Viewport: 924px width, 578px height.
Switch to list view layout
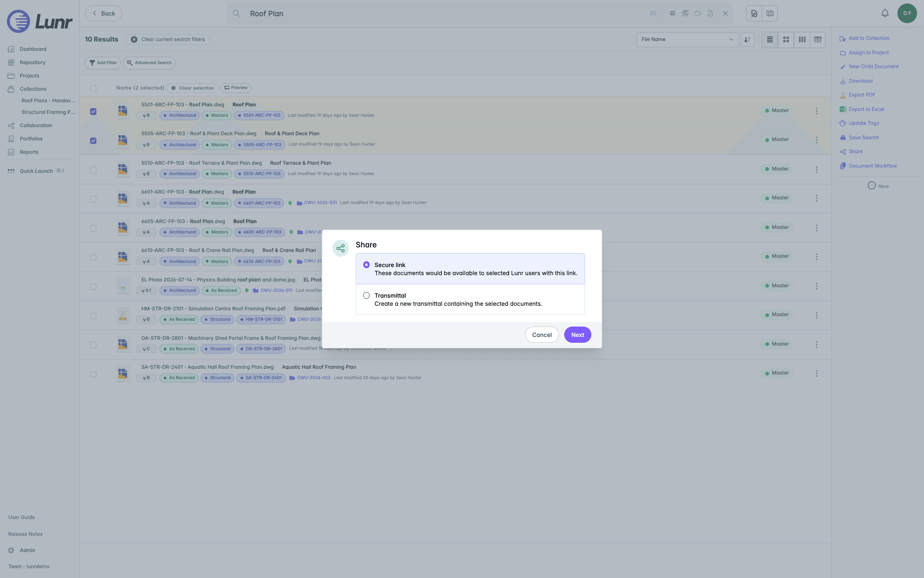coord(770,39)
